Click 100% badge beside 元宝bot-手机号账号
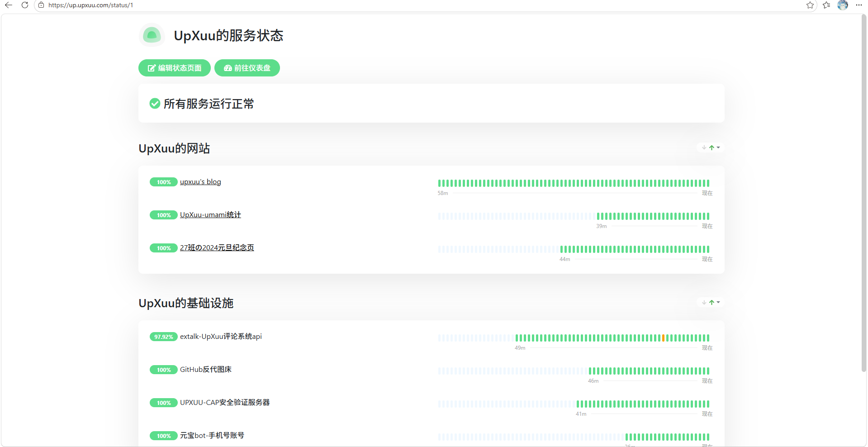 pos(164,436)
